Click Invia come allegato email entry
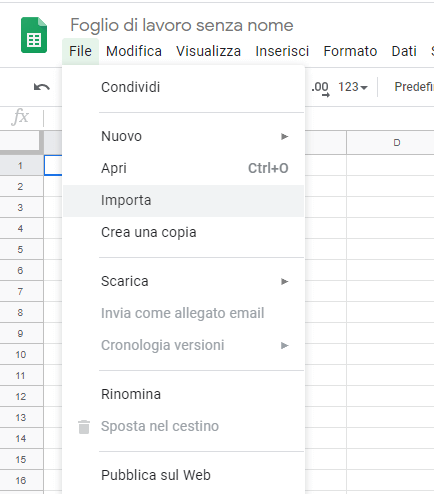 tap(183, 313)
